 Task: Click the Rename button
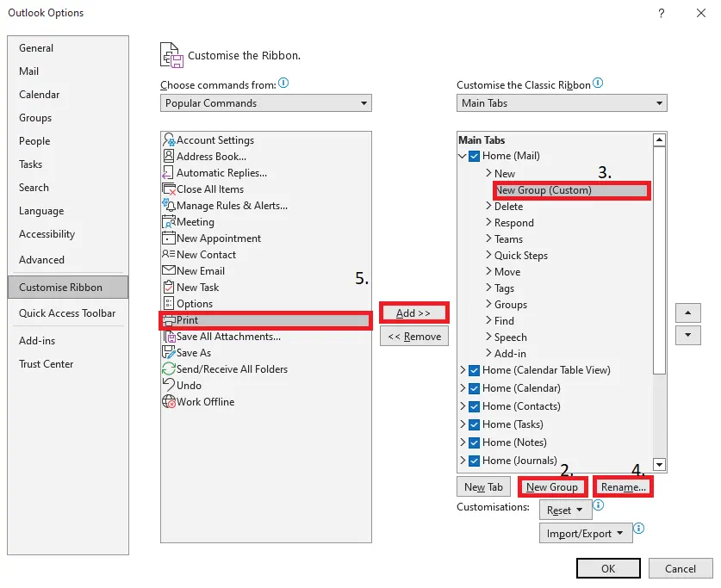[622, 486]
